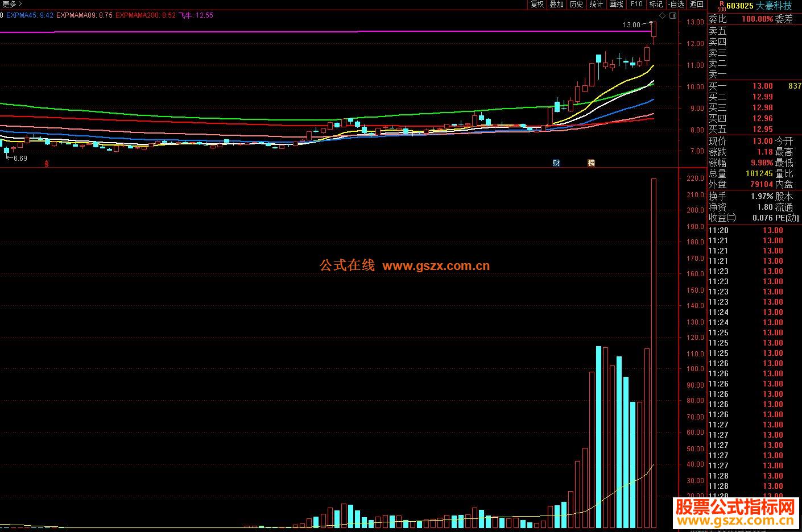
Task: Click the 内盘 label
Action: [x=784, y=184]
